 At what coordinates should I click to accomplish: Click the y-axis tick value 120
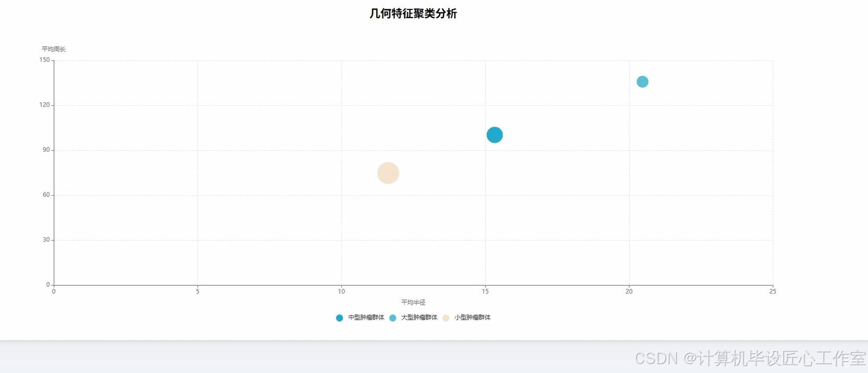(x=44, y=105)
